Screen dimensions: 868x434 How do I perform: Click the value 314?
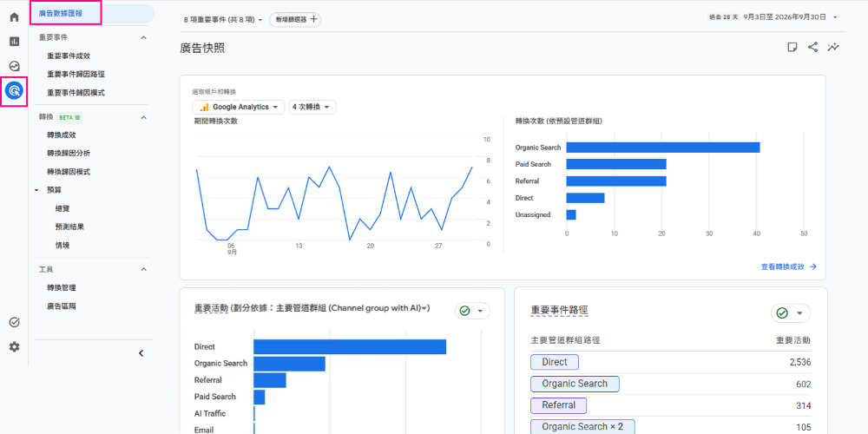(804, 405)
